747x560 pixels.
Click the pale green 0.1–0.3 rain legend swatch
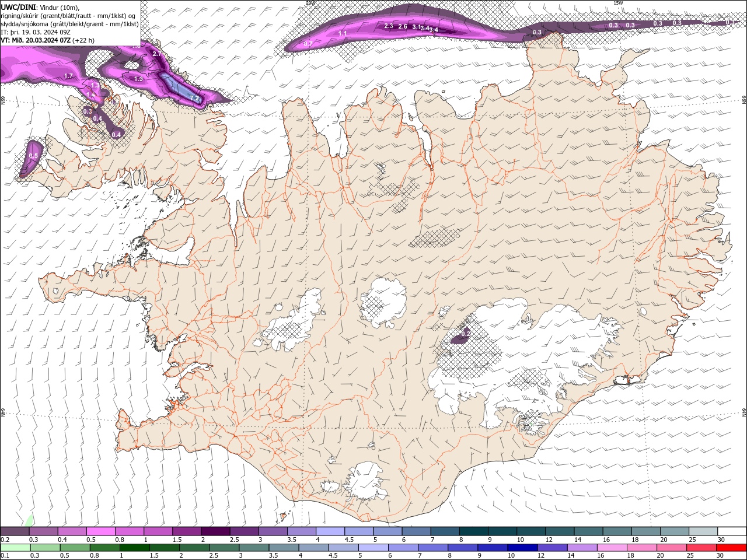[x=15, y=548]
